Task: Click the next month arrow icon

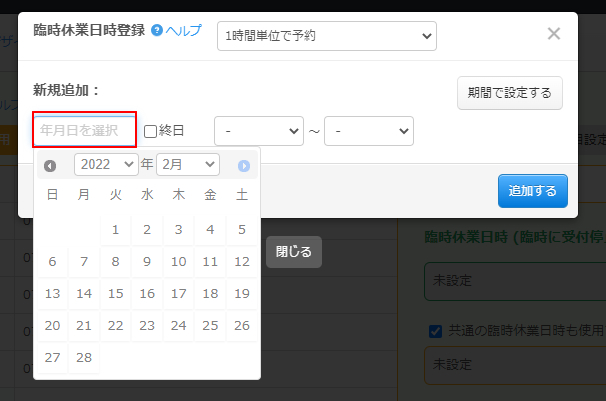Action: pyautogui.click(x=244, y=165)
